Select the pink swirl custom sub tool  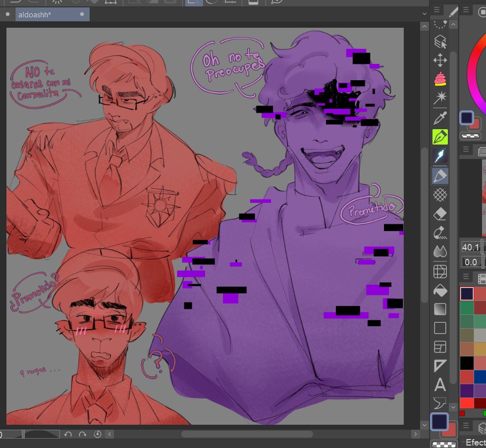pyautogui.click(x=440, y=79)
